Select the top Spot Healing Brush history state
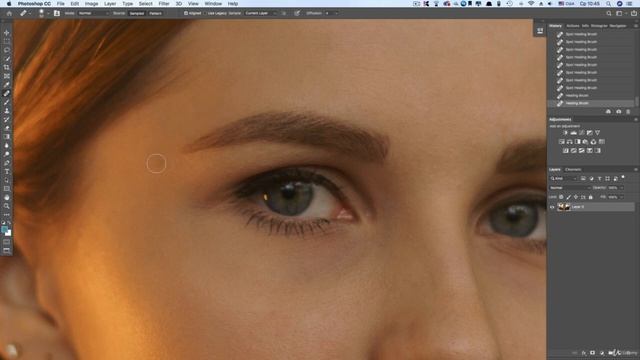Screen dimensions: 640x360 [591, 34]
